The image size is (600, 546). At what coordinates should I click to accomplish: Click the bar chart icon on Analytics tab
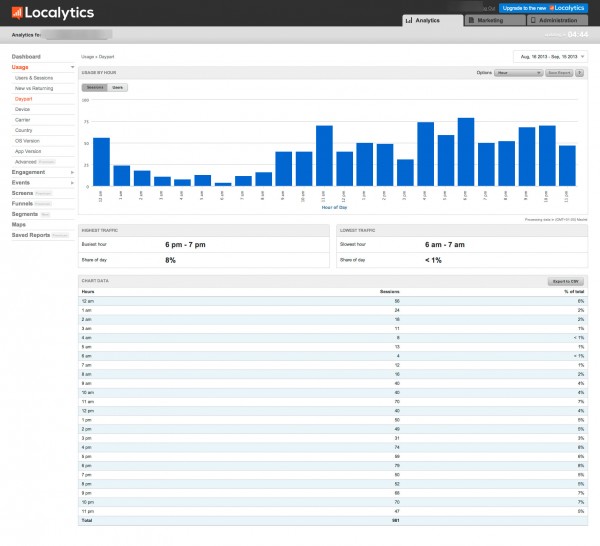409,20
